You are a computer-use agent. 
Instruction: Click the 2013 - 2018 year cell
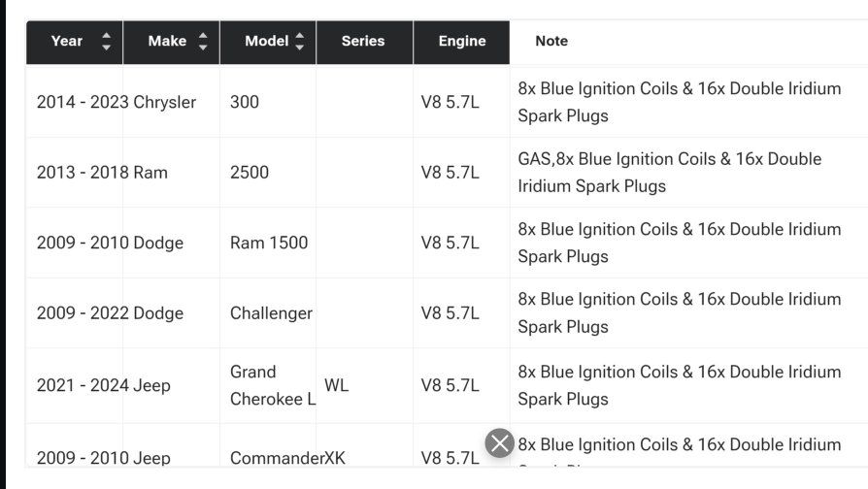82,173
